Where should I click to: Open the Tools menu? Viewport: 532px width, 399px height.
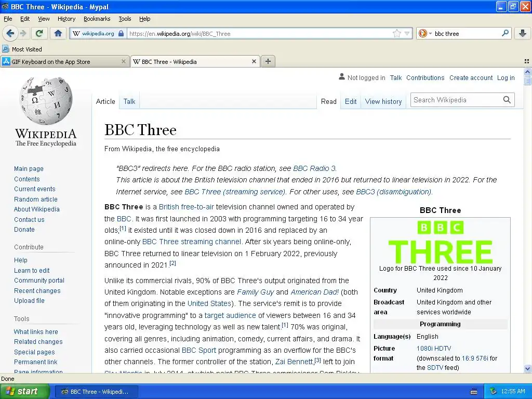pos(125,19)
